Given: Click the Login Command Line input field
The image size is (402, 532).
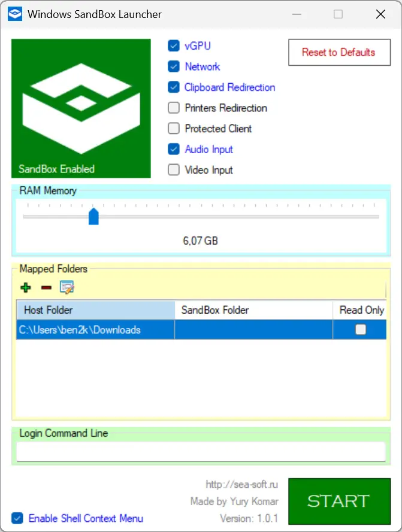Looking at the screenshot, I should [x=201, y=451].
